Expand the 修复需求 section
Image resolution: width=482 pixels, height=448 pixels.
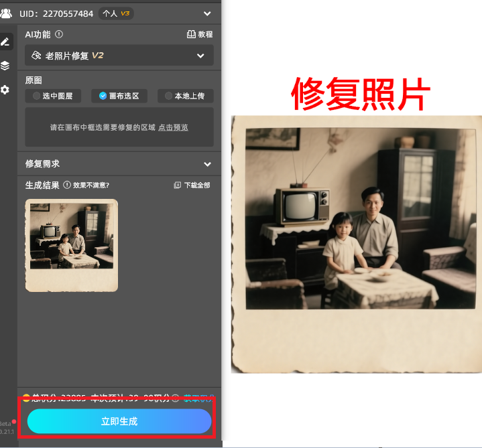[207, 164]
